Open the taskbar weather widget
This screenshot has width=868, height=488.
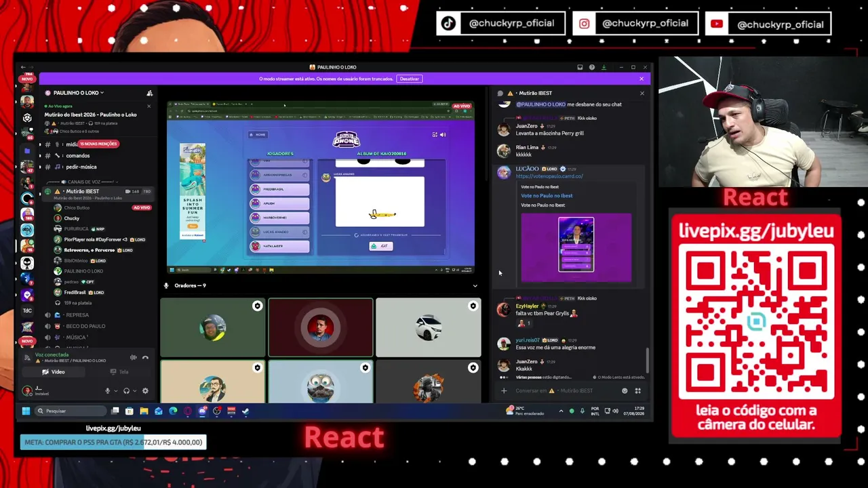coord(525,411)
